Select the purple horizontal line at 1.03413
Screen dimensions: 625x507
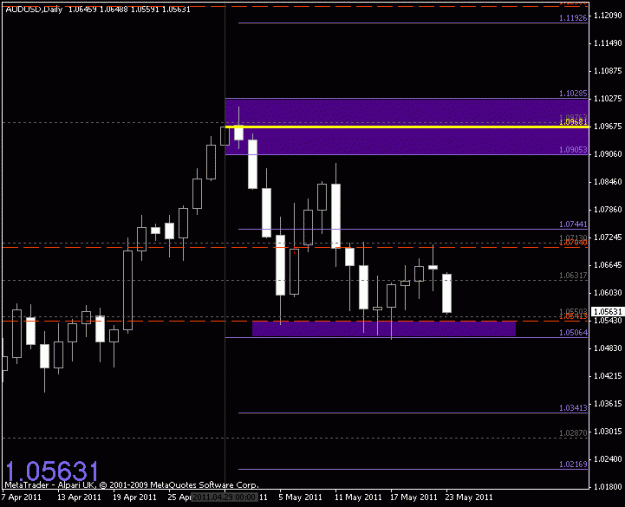pos(413,413)
